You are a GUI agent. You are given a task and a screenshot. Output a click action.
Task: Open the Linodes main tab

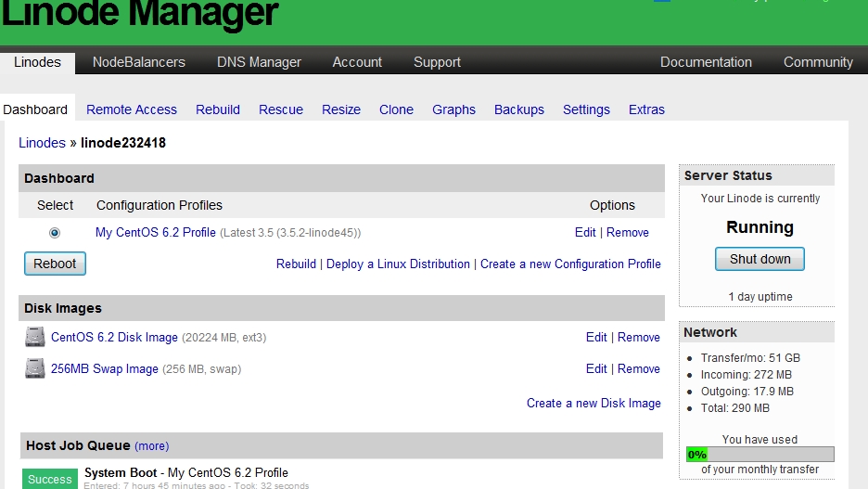(37, 62)
